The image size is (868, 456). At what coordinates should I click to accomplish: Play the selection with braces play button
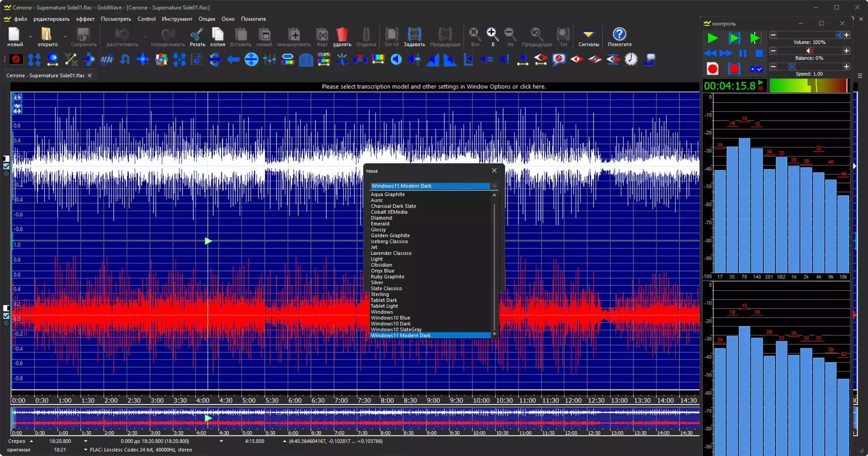click(x=734, y=38)
